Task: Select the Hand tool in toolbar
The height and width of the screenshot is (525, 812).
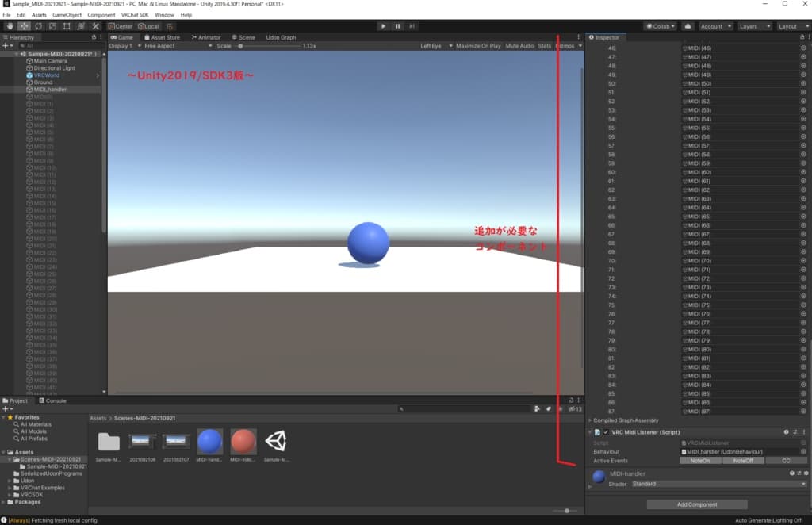Action: point(9,26)
